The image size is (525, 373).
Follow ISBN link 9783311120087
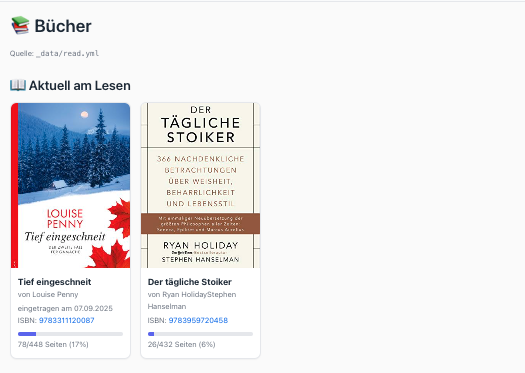click(66, 320)
